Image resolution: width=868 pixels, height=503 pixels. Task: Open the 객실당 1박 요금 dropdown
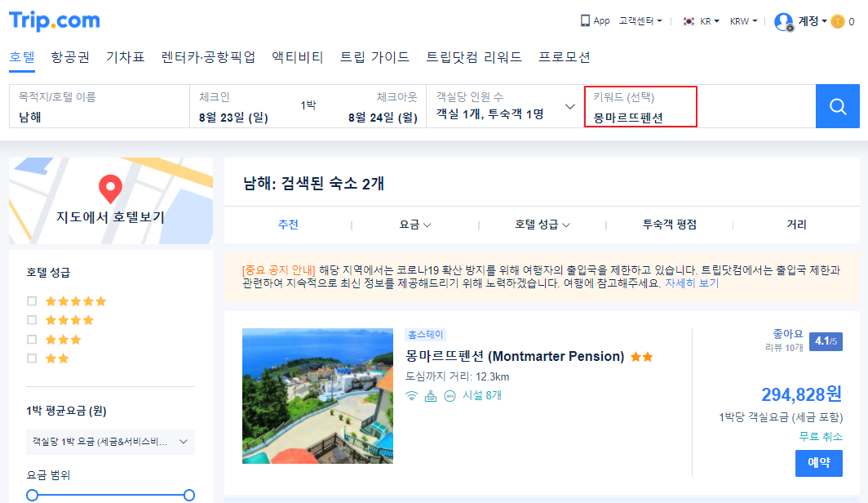pos(110,442)
